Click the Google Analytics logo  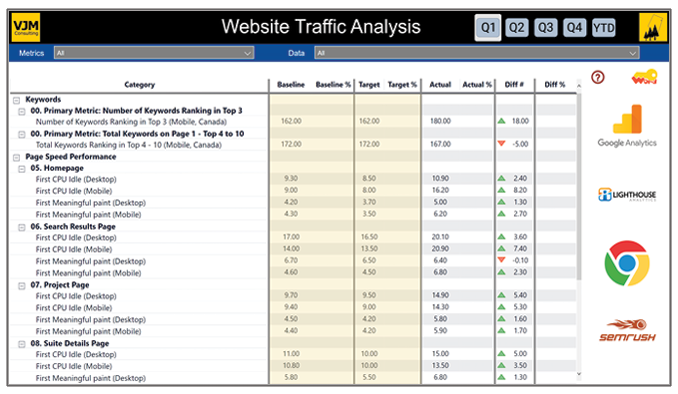pyautogui.click(x=627, y=126)
